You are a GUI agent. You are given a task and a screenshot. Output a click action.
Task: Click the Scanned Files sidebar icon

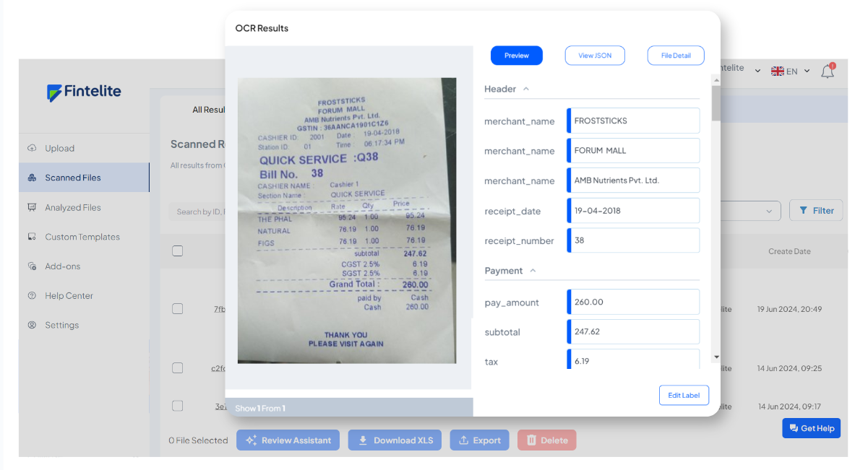coord(32,178)
